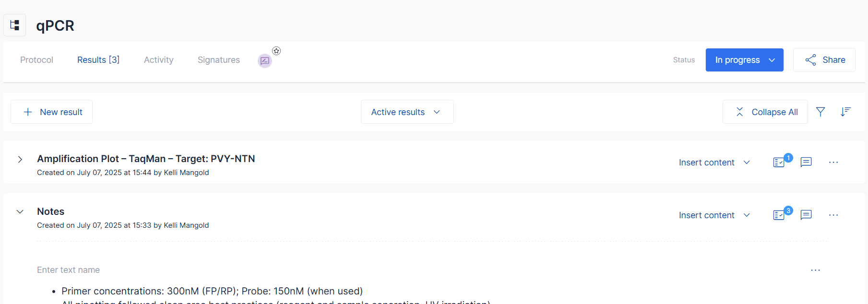Open more options for Amplification Plot result

pos(833,163)
